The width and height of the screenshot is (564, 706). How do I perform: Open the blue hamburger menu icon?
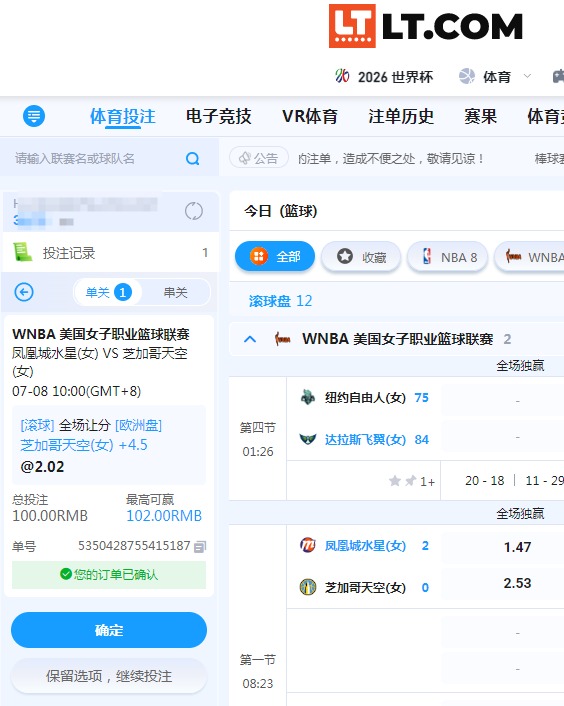[34, 116]
